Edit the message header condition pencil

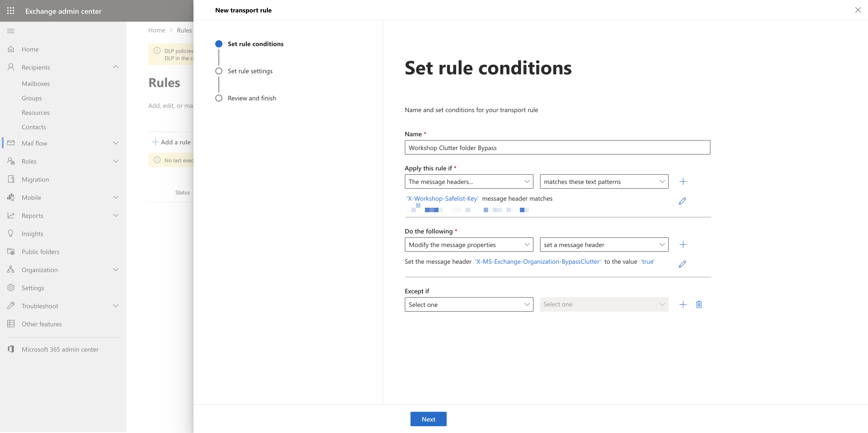click(682, 201)
